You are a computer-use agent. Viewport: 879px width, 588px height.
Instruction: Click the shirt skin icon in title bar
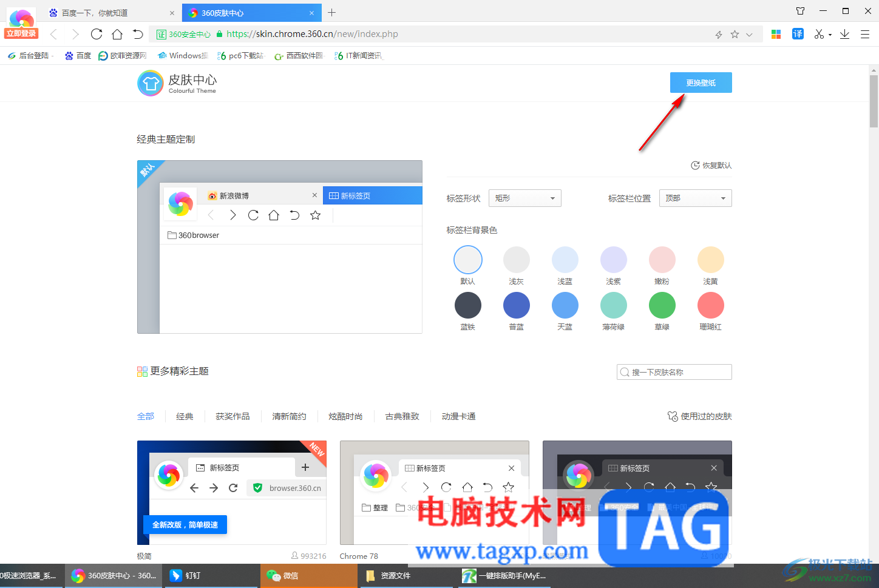point(800,11)
